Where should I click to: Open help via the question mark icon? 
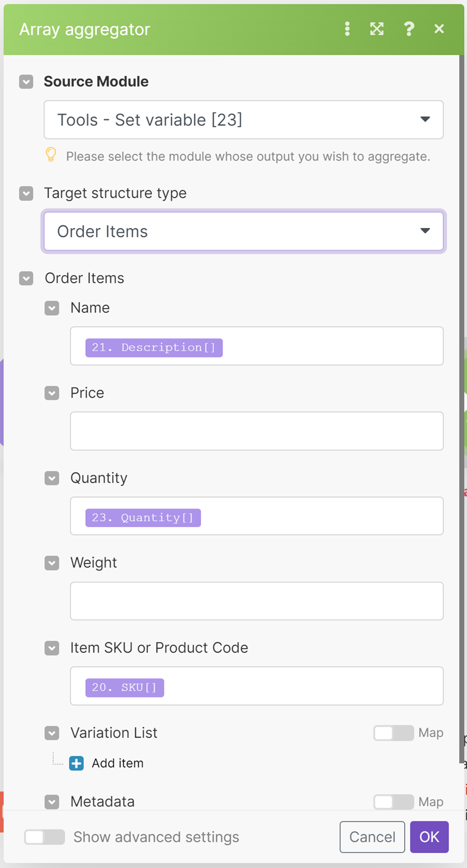(409, 29)
